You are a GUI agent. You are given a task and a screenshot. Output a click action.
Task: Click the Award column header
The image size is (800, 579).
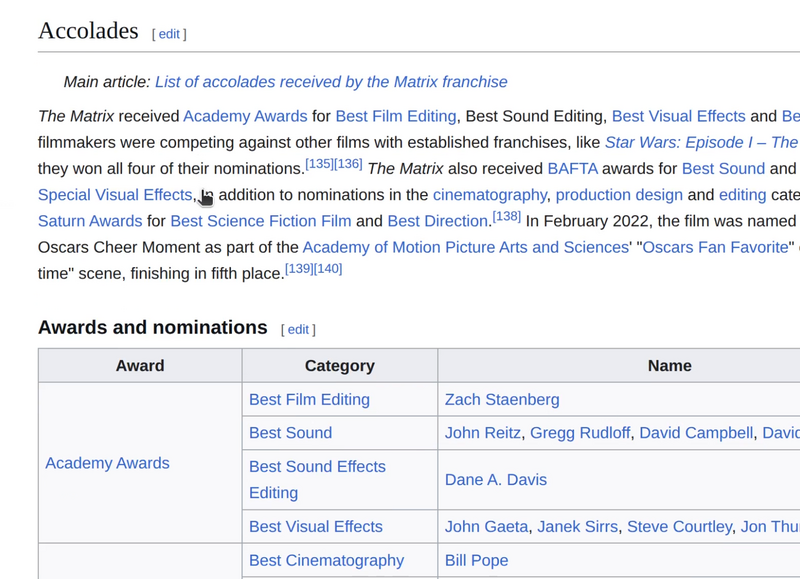[140, 366]
